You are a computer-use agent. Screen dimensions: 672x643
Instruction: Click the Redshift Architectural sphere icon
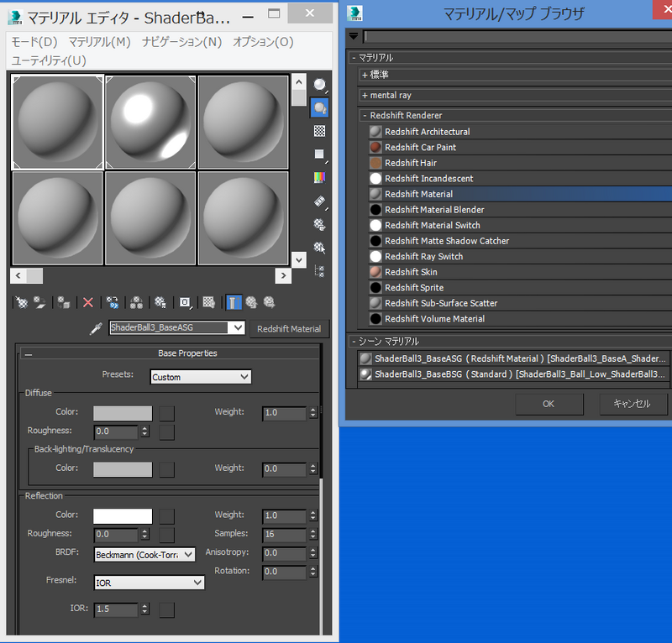click(x=375, y=132)
